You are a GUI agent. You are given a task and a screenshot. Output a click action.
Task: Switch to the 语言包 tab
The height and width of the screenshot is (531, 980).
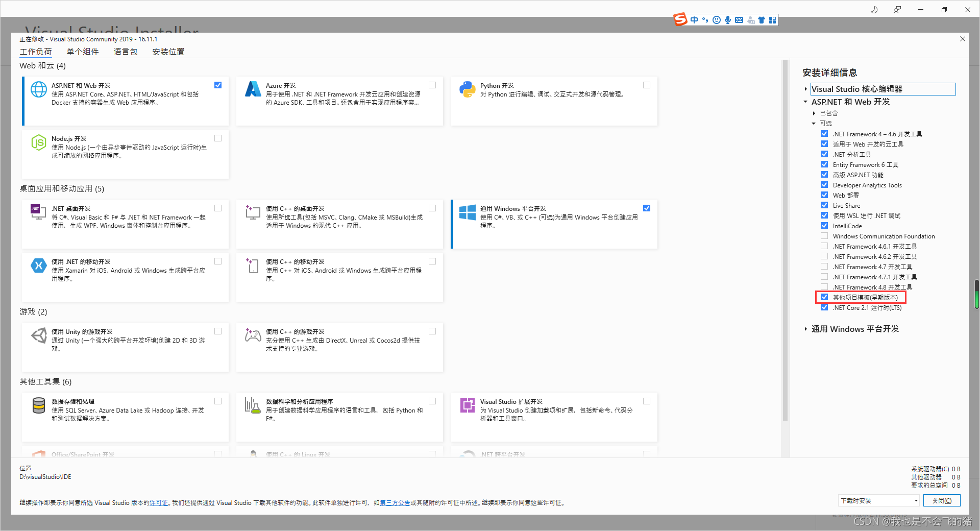pyautogui.click(x=126, y=52)
